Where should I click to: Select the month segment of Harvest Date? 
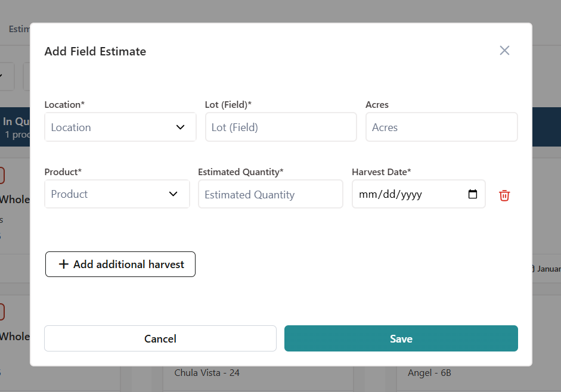367,195
